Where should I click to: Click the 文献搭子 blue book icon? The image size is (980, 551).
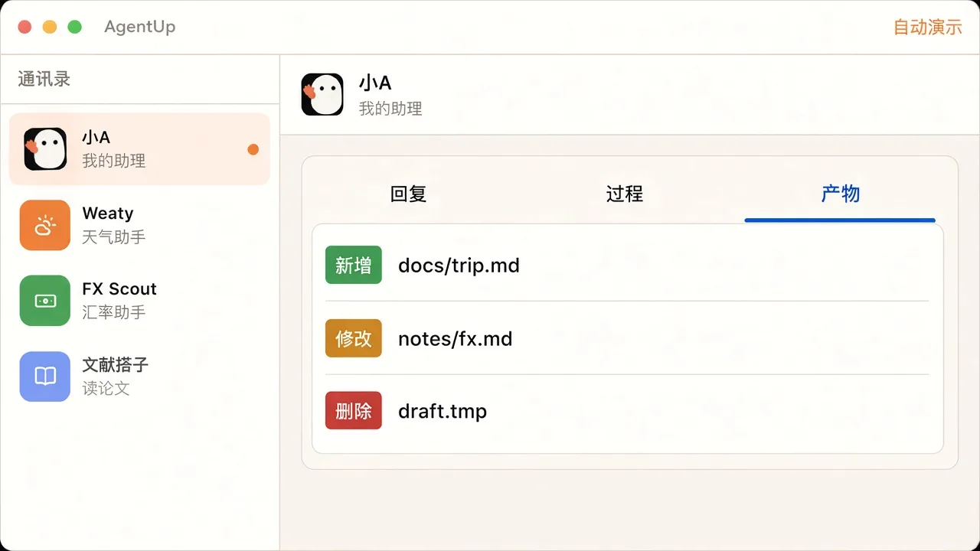click(45, 377)
